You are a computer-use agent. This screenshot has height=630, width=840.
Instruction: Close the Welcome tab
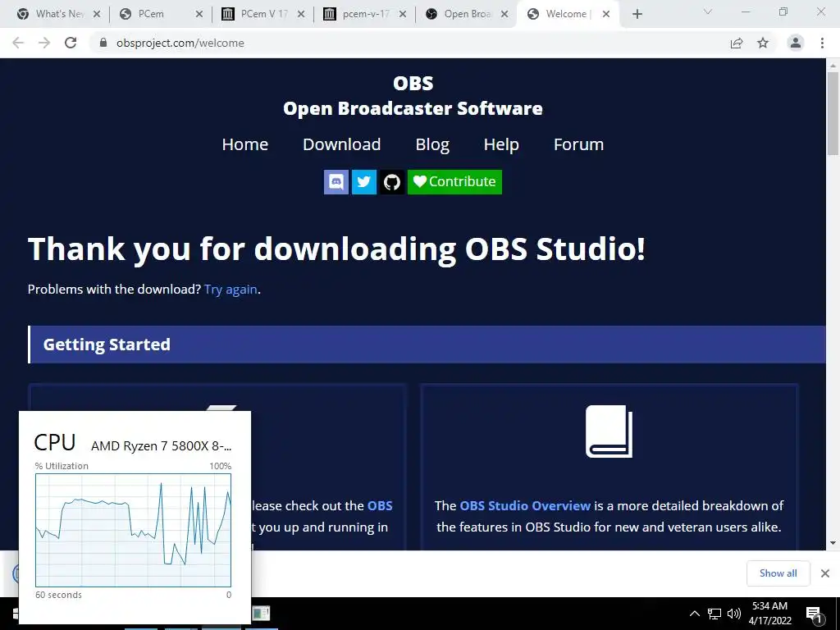tap(606, 14)
